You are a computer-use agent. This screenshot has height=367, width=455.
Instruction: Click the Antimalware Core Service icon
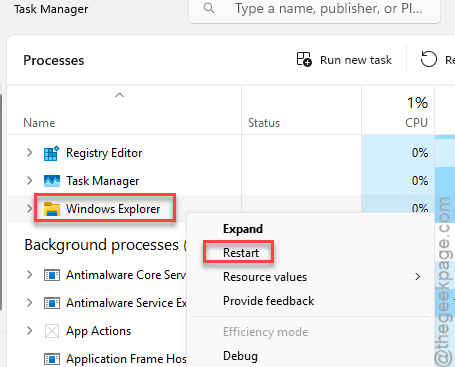pyautogui.click(x=52, y=275)
